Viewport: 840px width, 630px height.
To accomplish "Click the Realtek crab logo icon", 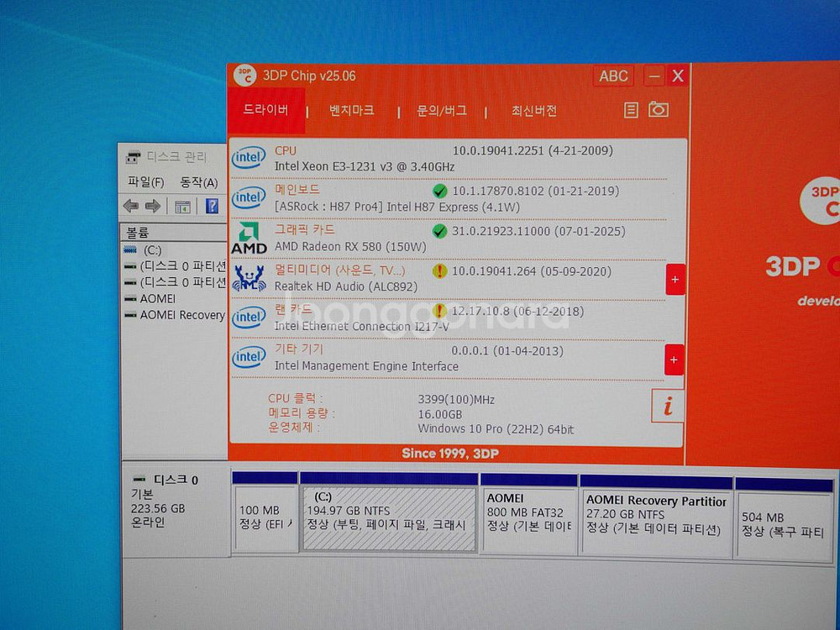I will pos(249,278).
